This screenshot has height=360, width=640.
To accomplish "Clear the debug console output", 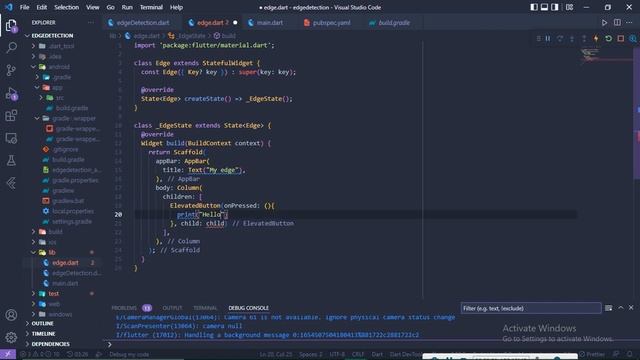I will click(608, 308).
